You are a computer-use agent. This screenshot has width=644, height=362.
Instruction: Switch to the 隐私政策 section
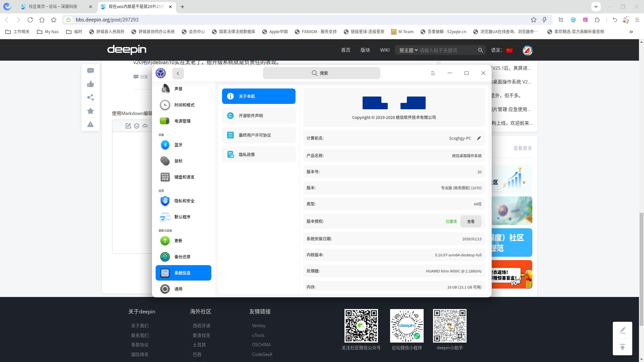click(x=258, y=155)
